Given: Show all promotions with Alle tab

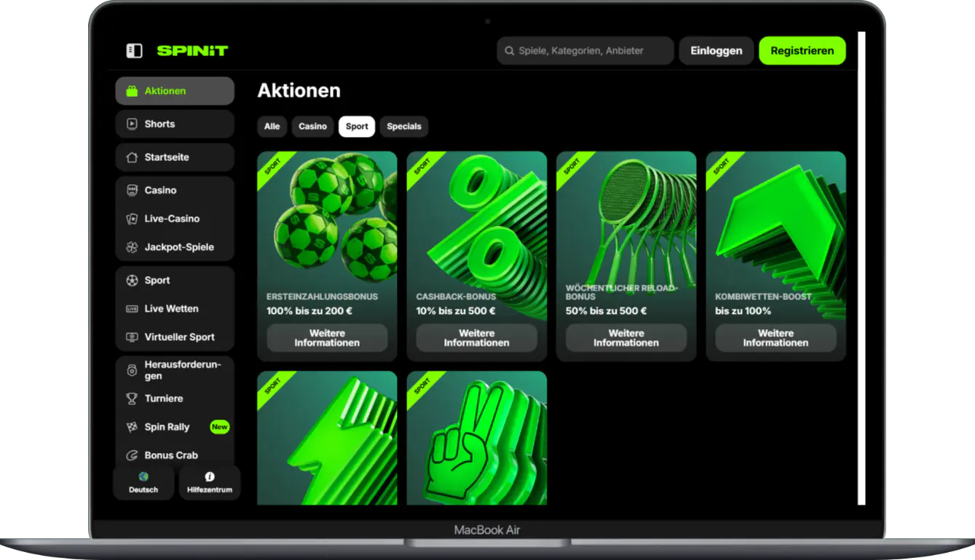Looking at the screenshot, I should tap(272, 126).
